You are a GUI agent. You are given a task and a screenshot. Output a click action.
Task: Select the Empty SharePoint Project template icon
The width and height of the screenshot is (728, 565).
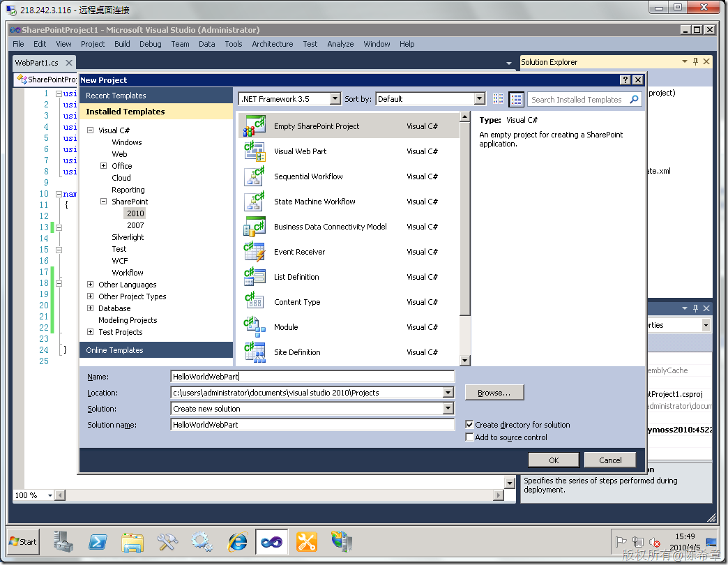coord(255,126)
